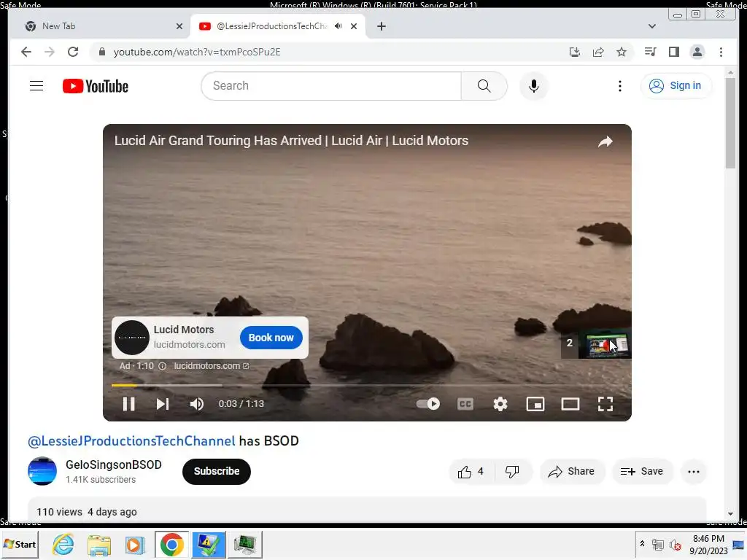The height and width of the screenshot is (560, 747).
Task: Open the Chrome profile avatar
Action: click(697, 52)
